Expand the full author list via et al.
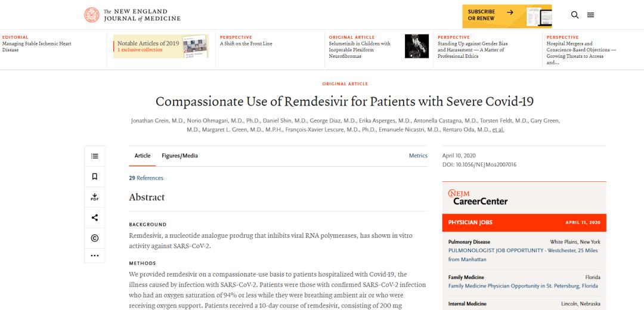This screenshot has height=310, width=644. [x=498, y=129]
